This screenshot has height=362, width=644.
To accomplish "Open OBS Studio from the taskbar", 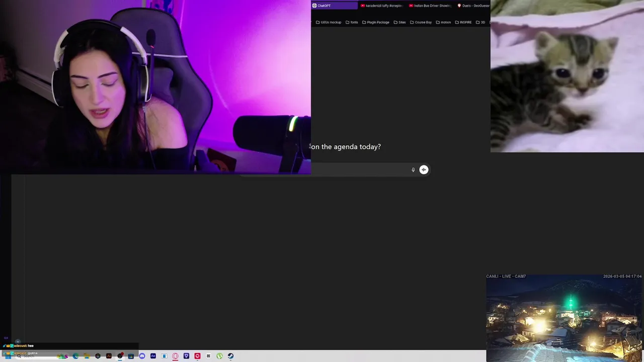I will point(120,356).
